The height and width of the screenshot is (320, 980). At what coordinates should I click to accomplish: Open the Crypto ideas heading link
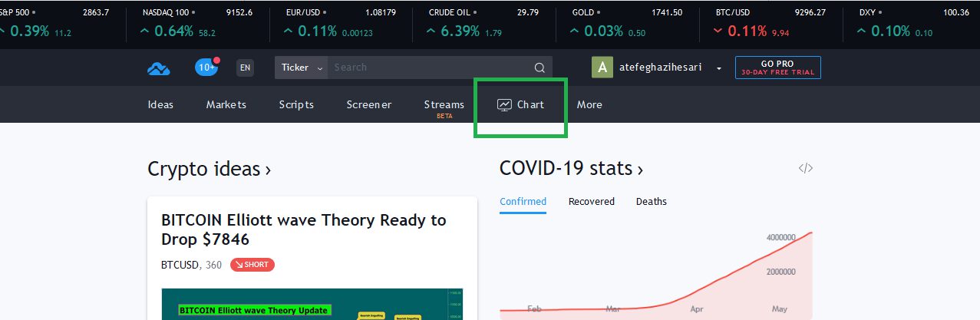209,169
